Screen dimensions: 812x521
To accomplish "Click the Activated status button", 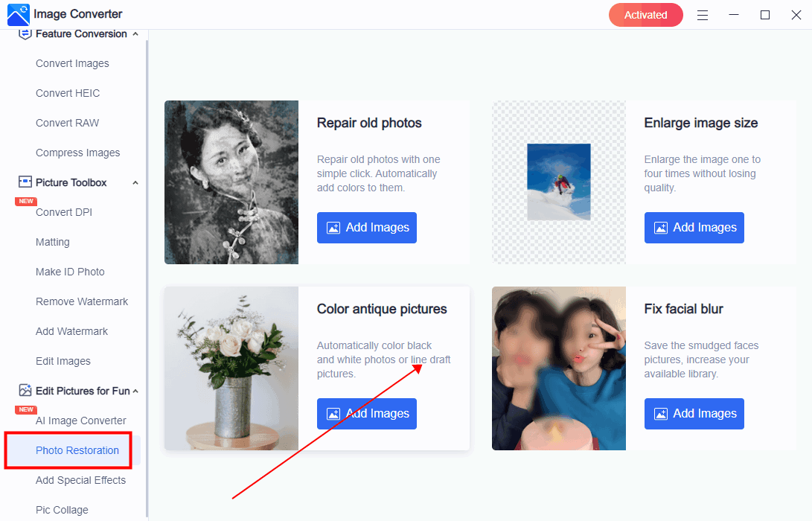I will (x=645, y=15).
